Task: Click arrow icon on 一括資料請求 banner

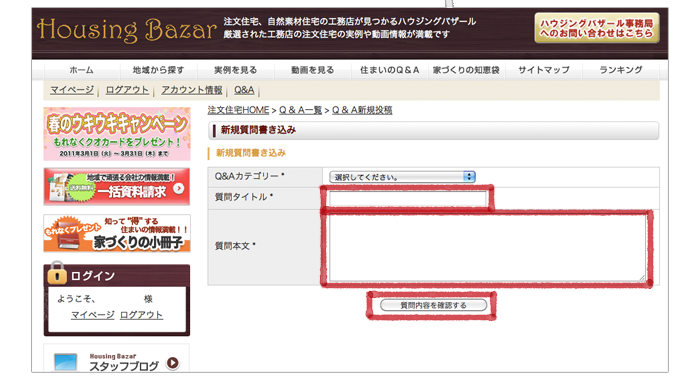Action: (179, 189)
